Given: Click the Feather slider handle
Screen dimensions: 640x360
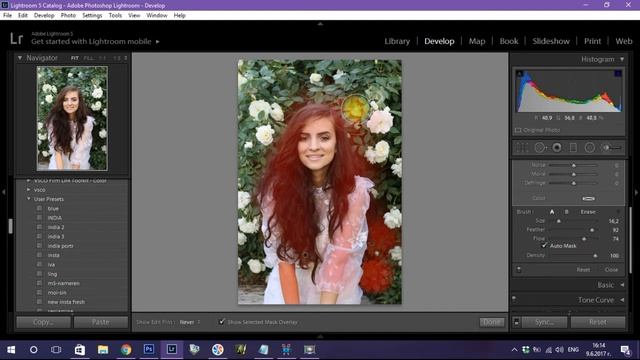Looking at the screenshot, I should (x=592, y=230).
